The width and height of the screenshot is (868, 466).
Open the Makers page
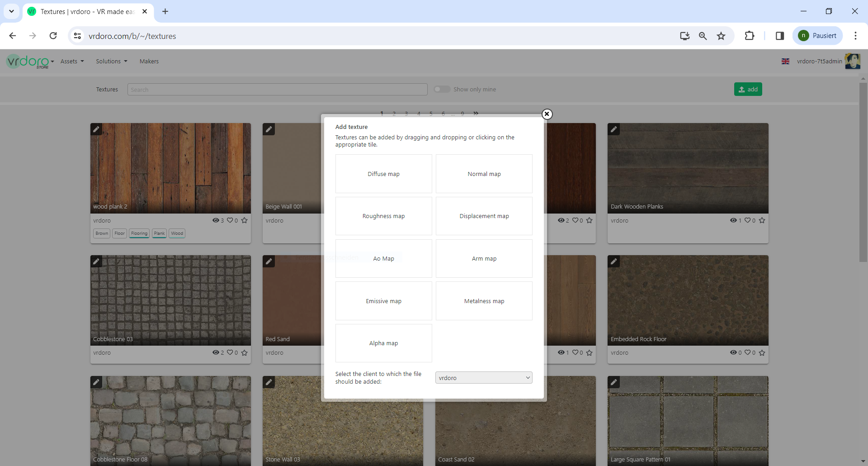[149, 62]
